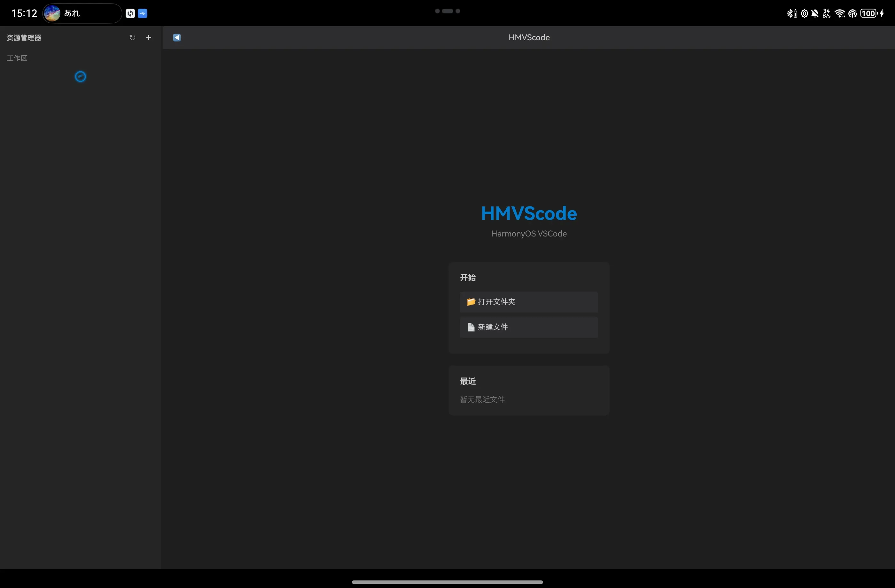This screenshot has width=895, height=588.
Task: Click the 打开文件夹 open folder button
Action: [528, 302]
